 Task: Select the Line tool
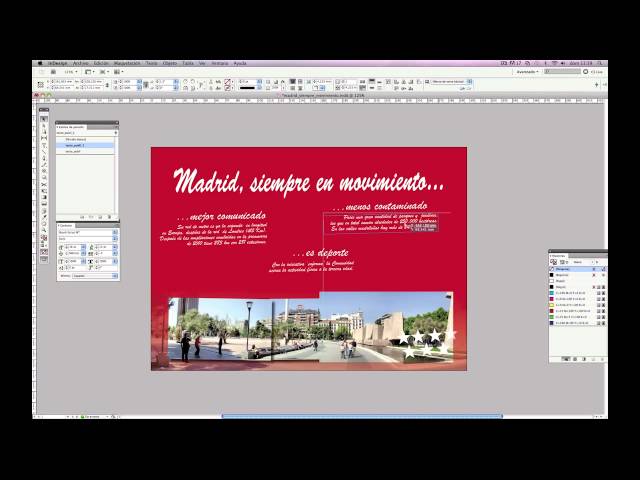click(x=44, y=152)
